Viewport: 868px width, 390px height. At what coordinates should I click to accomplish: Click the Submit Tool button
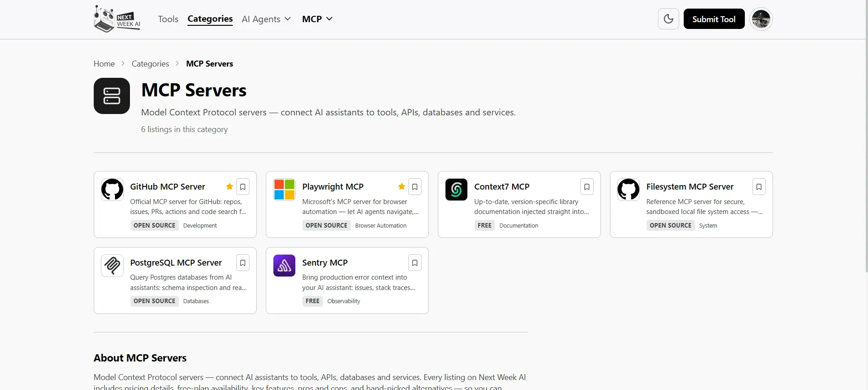[714, 19]
